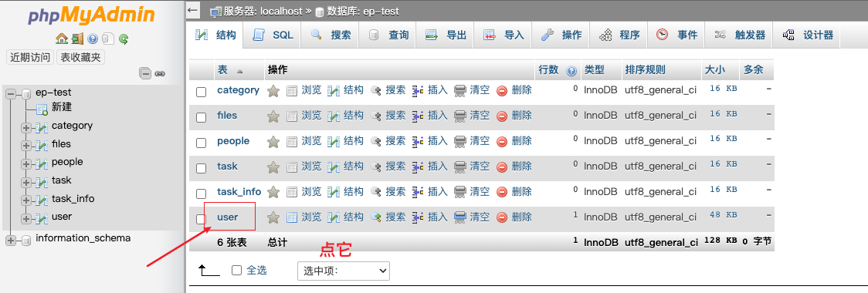The height and width of the screenshot is (293, 868).
Task: Click the delete icon for files table
Action: (x=502, y=116)
